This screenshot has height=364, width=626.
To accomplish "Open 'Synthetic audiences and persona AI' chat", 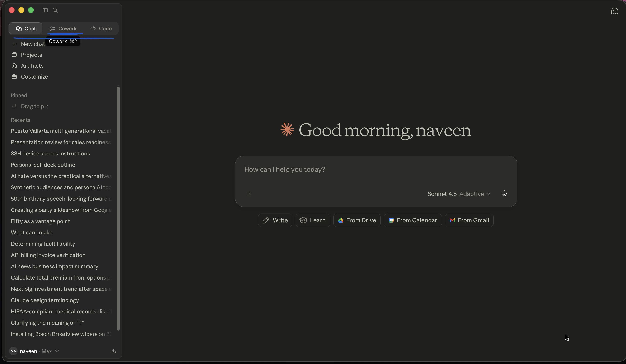I will pos(62,187).
